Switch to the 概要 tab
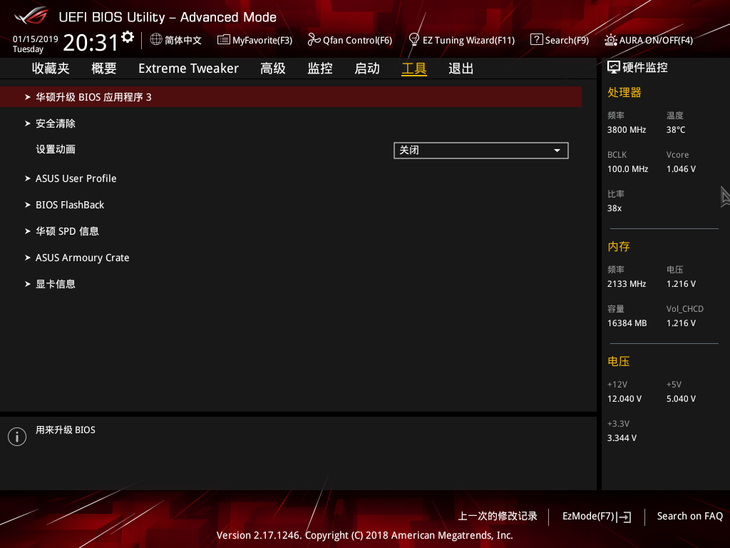Screen dimensions: 730x548 104,68
